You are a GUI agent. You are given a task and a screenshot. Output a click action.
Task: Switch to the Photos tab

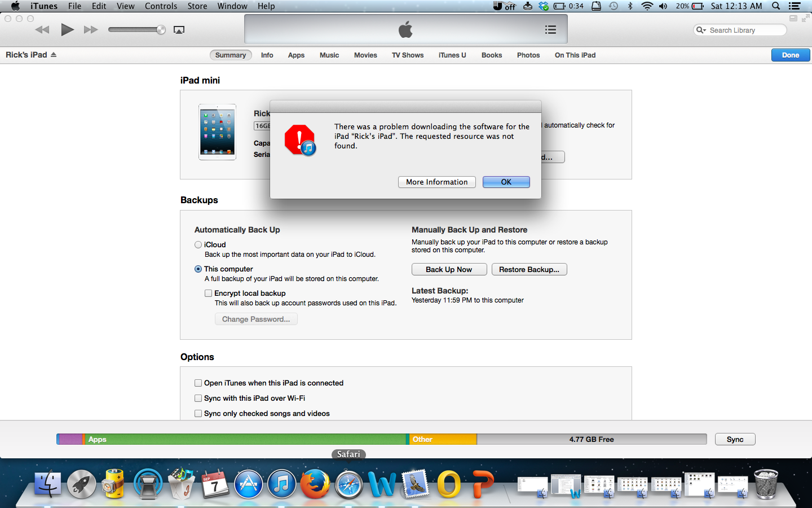coord(528,55)
